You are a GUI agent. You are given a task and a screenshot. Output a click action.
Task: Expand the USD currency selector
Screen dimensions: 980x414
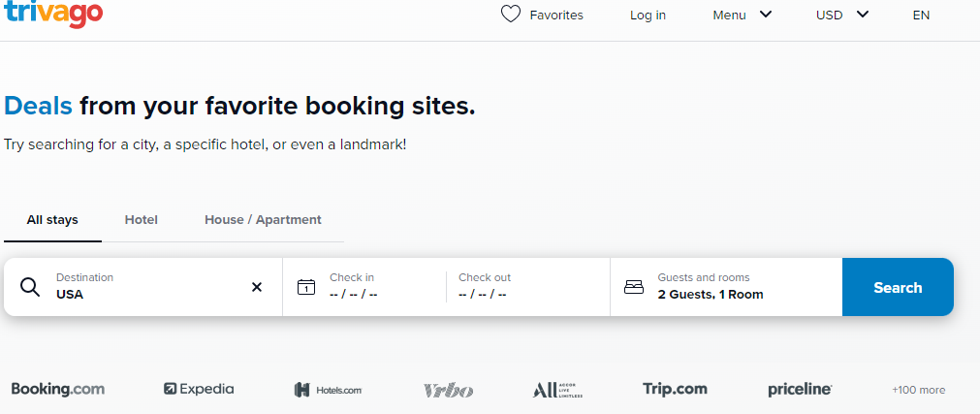pos(841,15)
